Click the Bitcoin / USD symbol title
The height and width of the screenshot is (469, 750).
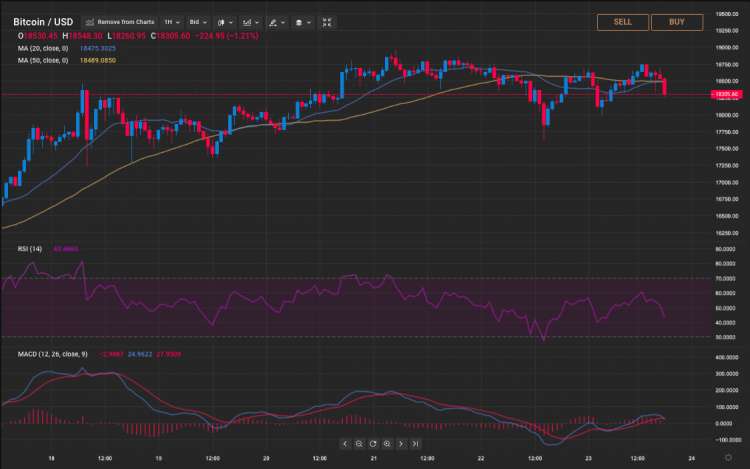pyautogui.click(x=43, y=22)
